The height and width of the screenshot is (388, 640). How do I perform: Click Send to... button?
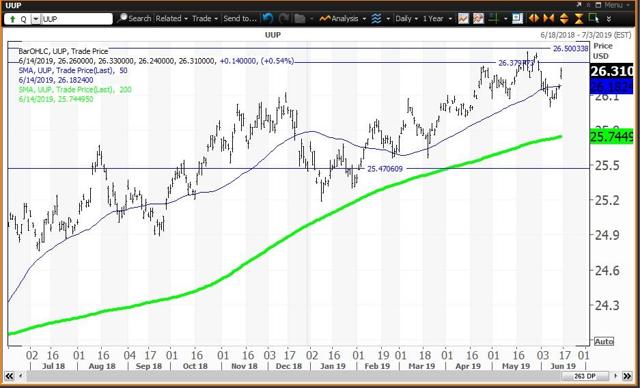pyautogui.click(x=240, y=19)
